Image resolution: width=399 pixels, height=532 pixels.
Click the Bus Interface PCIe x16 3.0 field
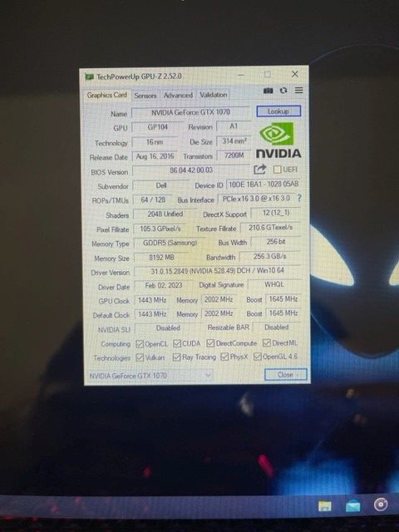coord(256,199)
